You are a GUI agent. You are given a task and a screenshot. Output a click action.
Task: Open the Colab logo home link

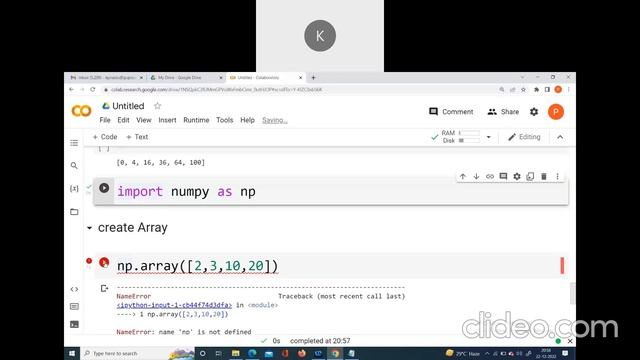pyautogui.click(x=81, y=111)
